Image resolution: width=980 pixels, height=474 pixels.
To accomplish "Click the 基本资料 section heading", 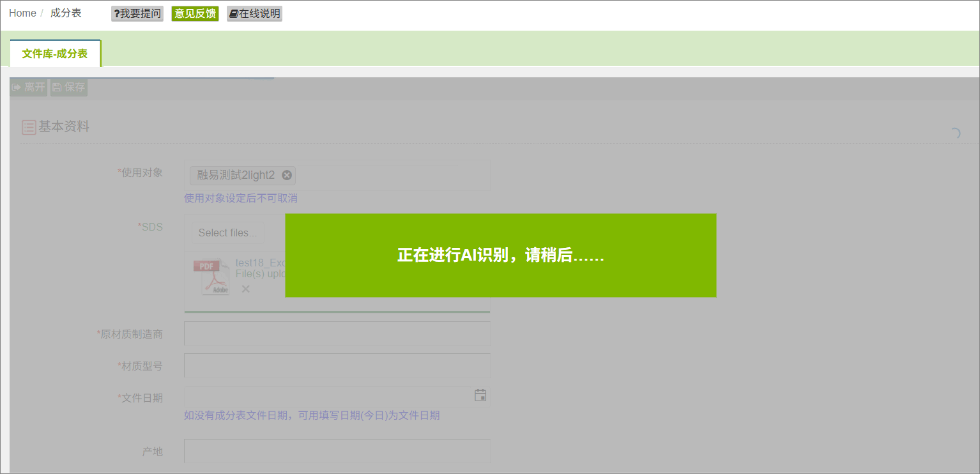I will (x=64, y=126).
